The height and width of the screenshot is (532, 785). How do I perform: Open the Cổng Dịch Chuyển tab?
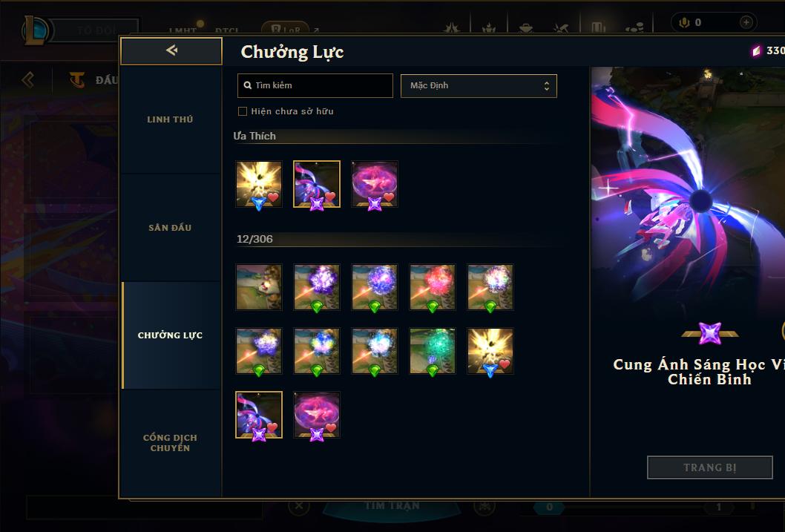point(170,442)
